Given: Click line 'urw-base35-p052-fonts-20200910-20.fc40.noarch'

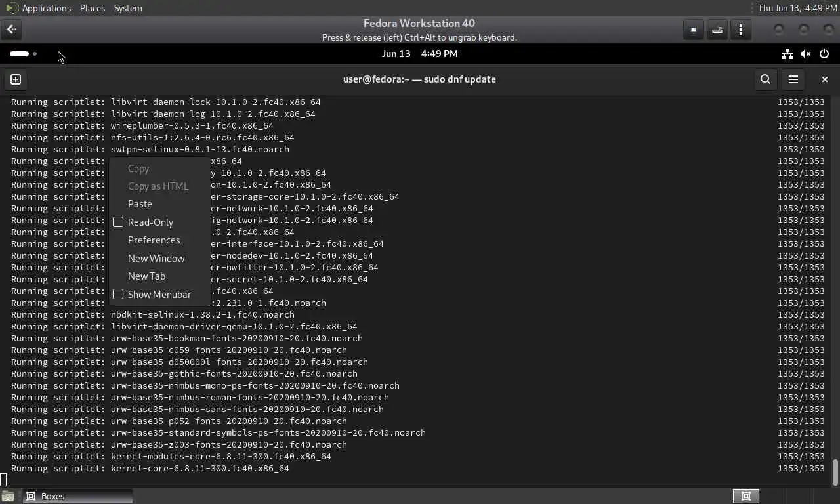Looking at the screenshot, I should click(x=229, y=421).
